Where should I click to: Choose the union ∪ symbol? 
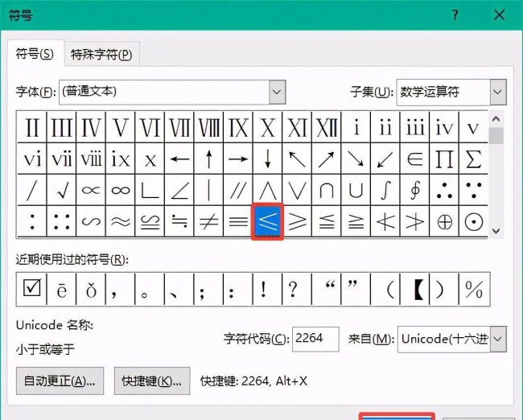(x=356, y=190)
